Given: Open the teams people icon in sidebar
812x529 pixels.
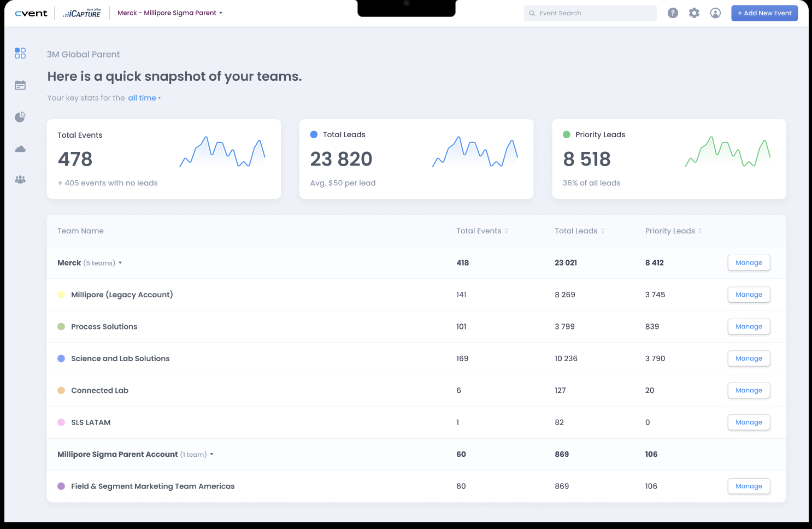Looking at the screenshot, I should [x=20, y=179].
